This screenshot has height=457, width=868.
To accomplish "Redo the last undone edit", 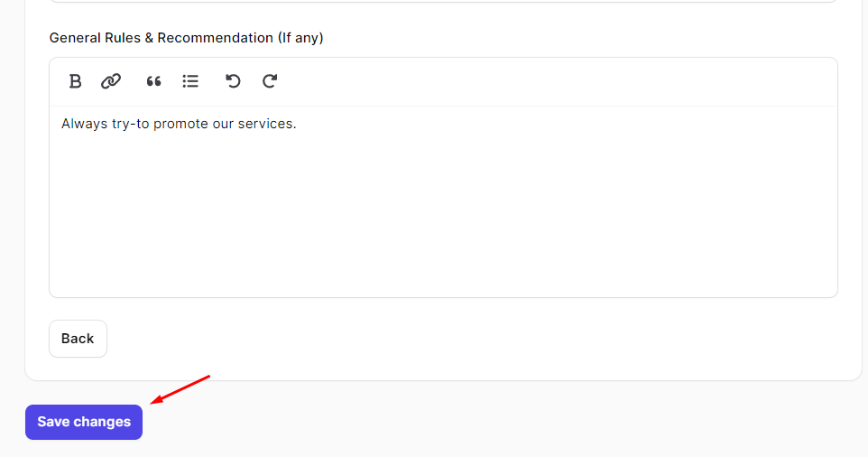I will tap(270, 81).
